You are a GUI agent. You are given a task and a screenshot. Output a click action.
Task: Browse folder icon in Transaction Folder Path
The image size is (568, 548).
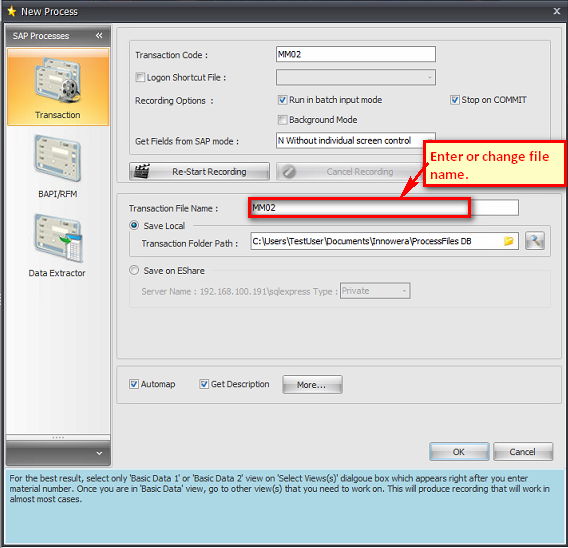coord(509,241)
